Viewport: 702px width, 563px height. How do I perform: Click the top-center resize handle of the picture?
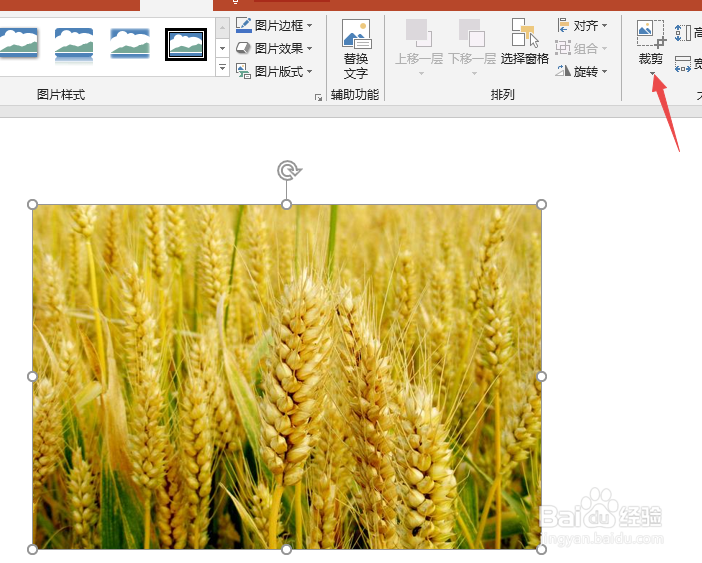coord(287,205)
